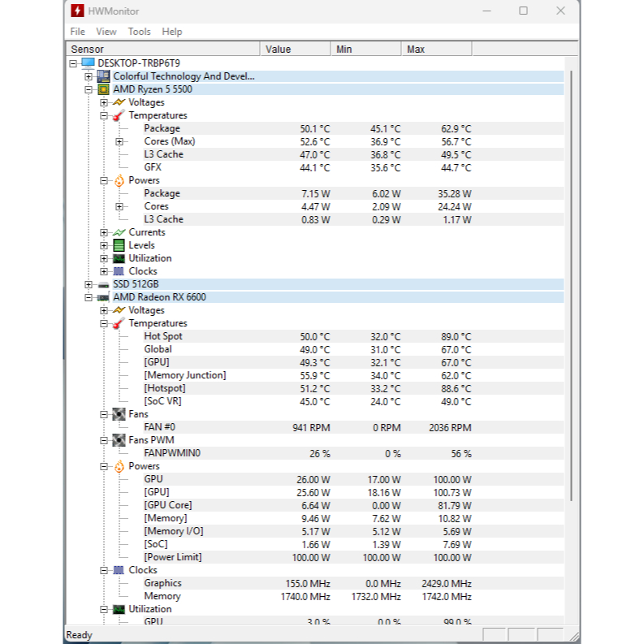This screenshot has width=644, height=644.
Task: Expand the CPU Voltages node
Action: click(x=104, y=102)
